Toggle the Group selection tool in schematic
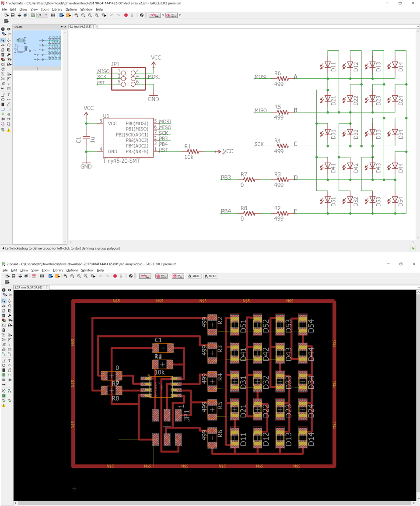Image resolution: width=420 pixels, height=506 pixels. [x=3, y=40]
